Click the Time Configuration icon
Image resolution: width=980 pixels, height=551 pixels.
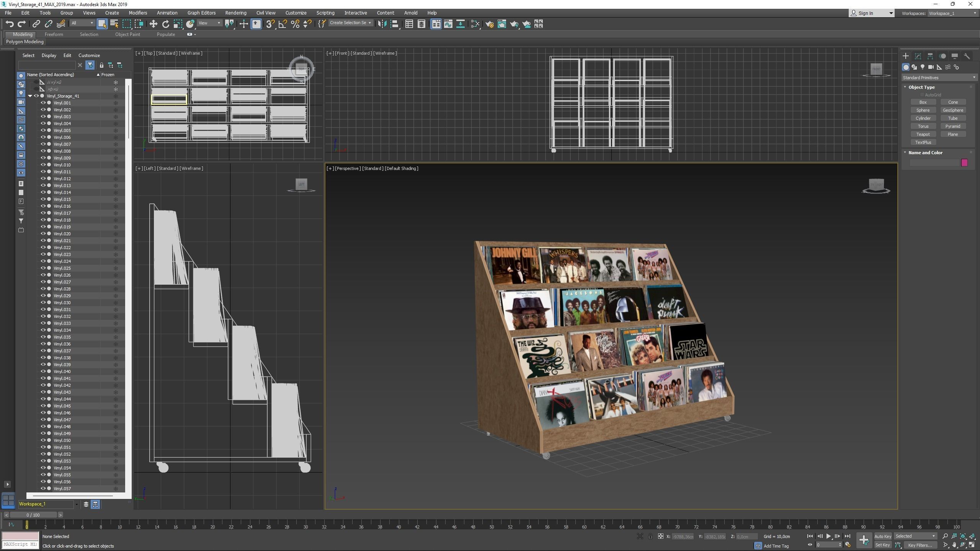848,545
